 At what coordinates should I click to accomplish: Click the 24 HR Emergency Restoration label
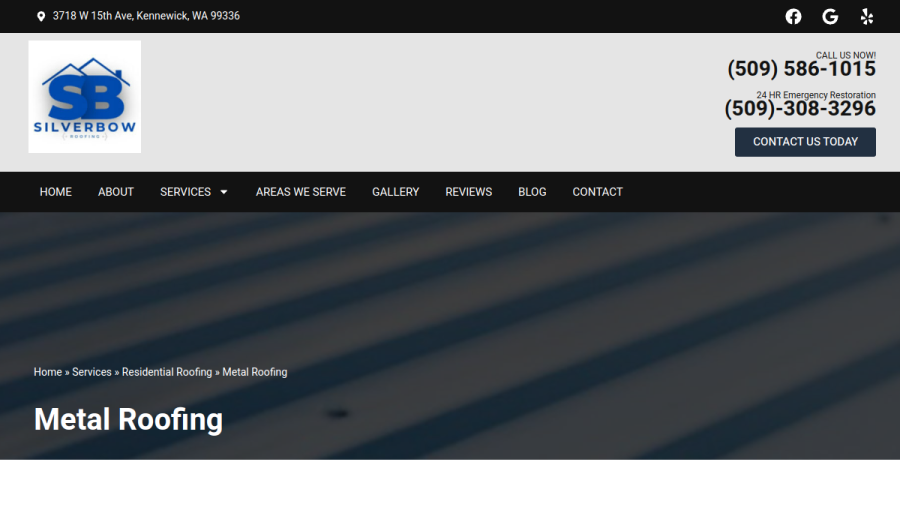coord(816,95)
